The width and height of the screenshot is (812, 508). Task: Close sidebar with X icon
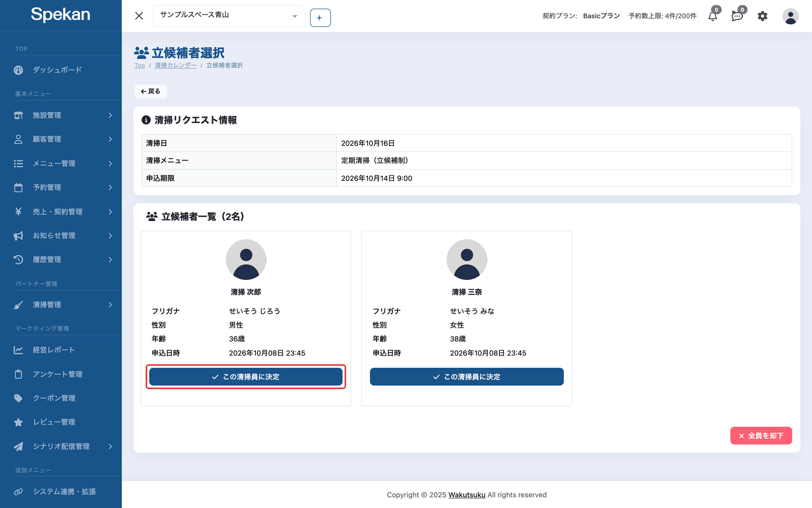[x=139, y=16]
